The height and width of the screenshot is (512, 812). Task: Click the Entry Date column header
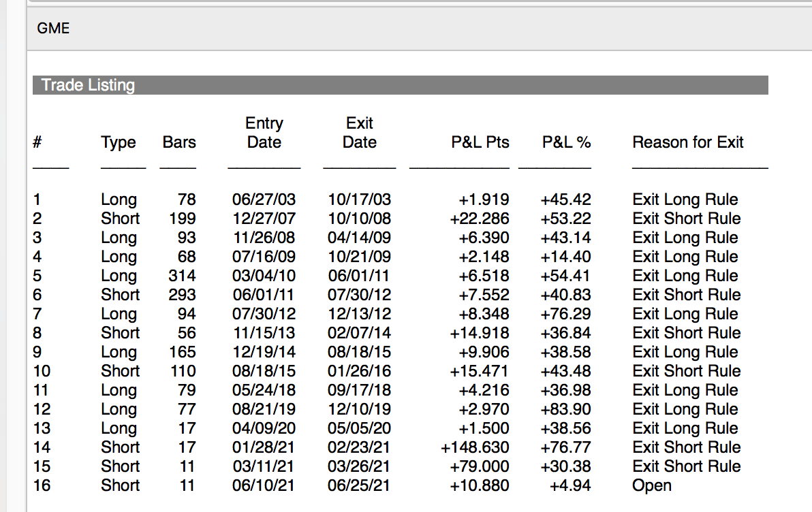click(264, 133)
